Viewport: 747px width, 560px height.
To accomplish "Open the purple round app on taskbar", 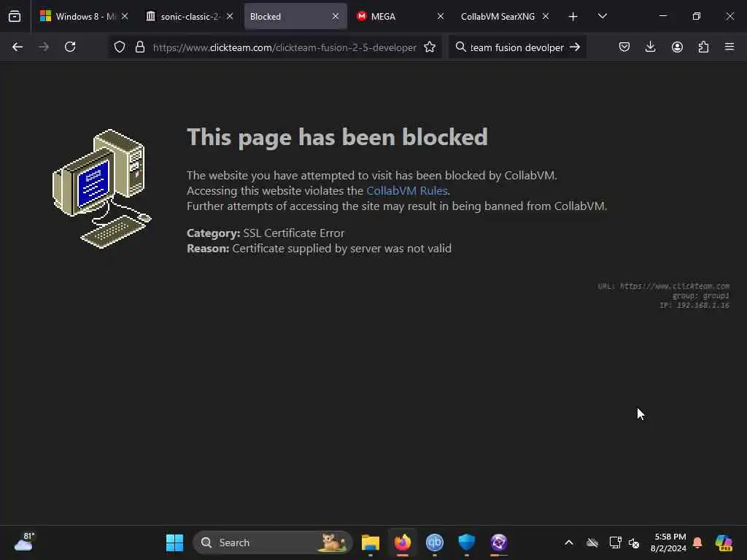I will click(x=499, y=542).
